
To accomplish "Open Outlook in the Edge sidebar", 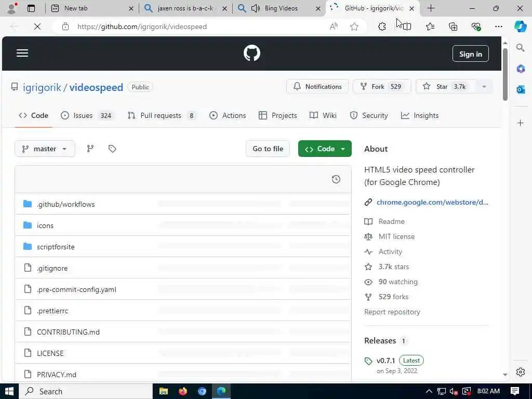I will pyautogui.click(x=521, y=89).
